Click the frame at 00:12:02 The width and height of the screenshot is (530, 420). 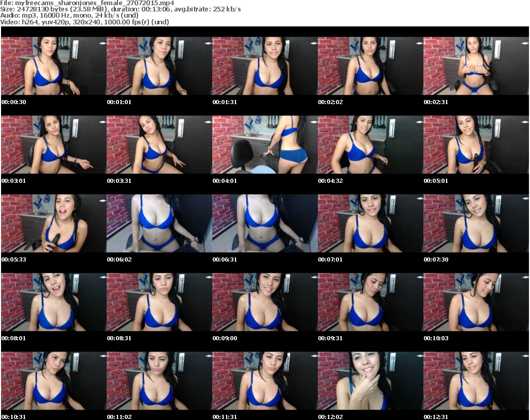pyautogui.click(x=370, y=381)
